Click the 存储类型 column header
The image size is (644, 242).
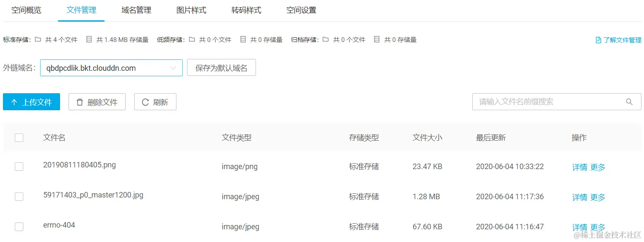point(364,138)
